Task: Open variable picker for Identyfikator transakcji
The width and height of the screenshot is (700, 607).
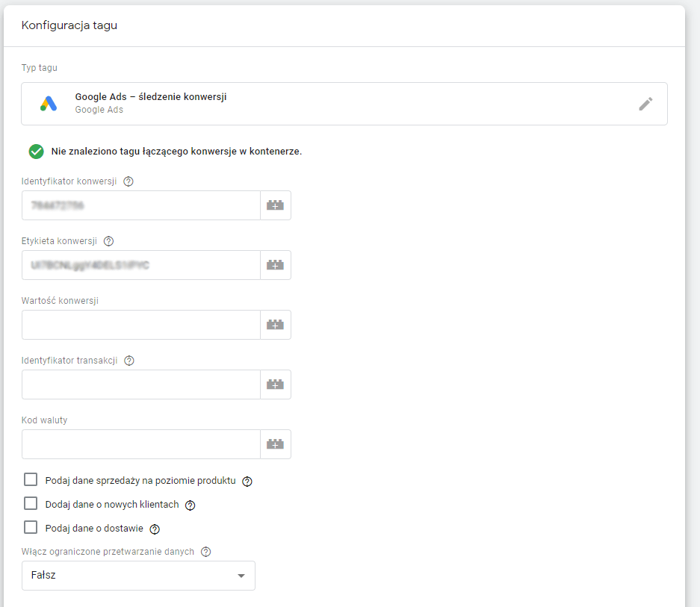Action: pyautogui.click(x=275, y=385)
